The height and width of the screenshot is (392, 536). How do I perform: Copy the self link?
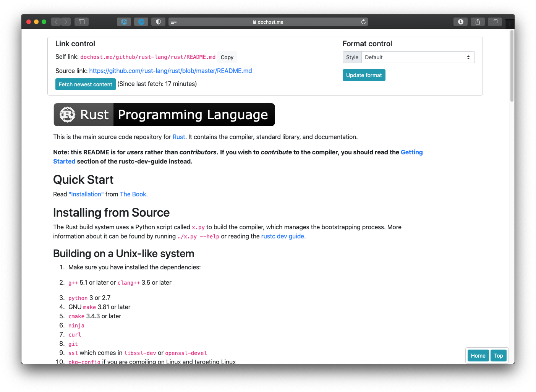[227, 57]
